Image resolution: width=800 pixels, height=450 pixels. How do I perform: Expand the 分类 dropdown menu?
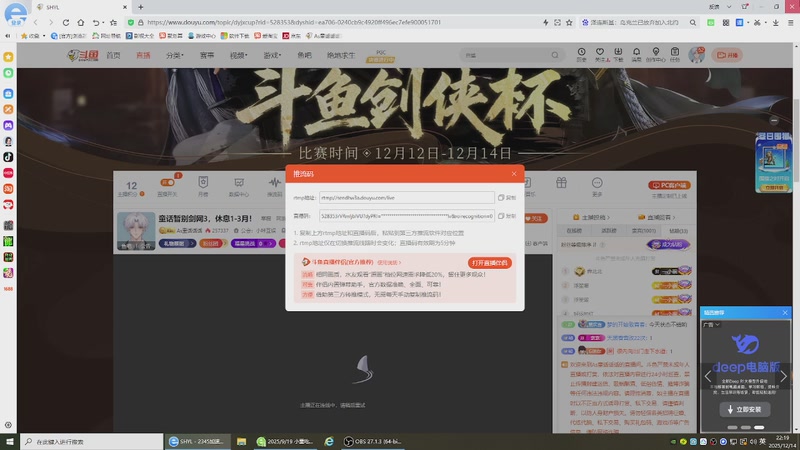[x=174, y=55]
